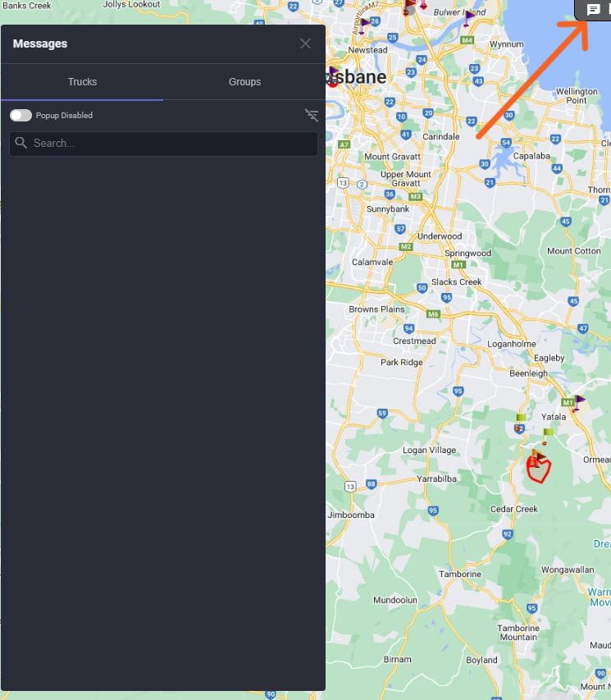Image resolution: width=611 pixels, height=700 pixels.
Task: Click the Tamborine Mountain map label
Action: pos(518,633)
